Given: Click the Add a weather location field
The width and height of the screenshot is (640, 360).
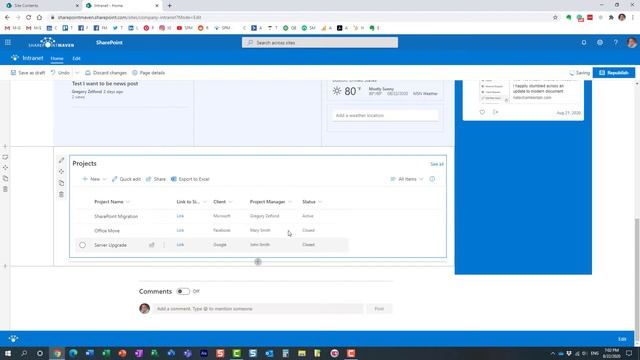Looking at the screenshot, I should 385,116.
